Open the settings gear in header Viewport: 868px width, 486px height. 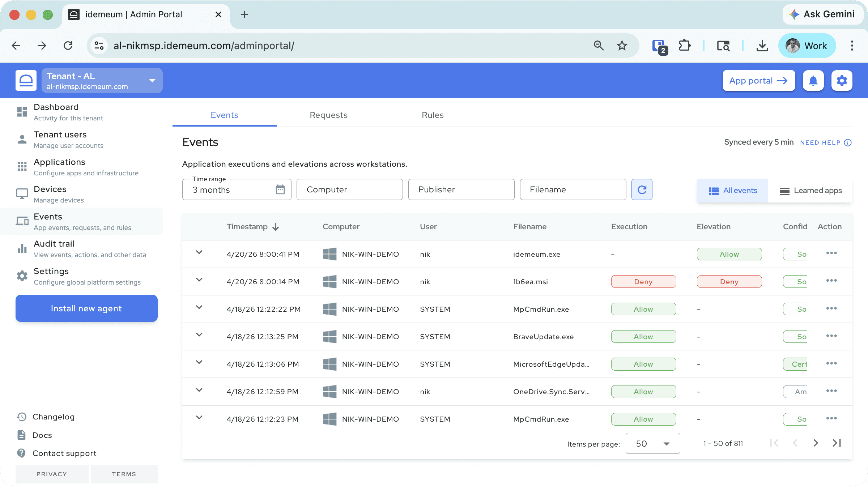coord(842,81)
